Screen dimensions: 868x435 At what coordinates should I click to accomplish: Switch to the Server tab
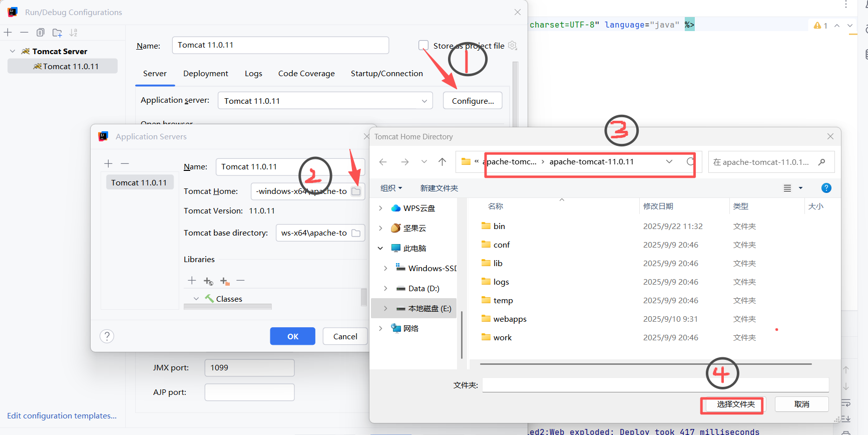point(155,73)
